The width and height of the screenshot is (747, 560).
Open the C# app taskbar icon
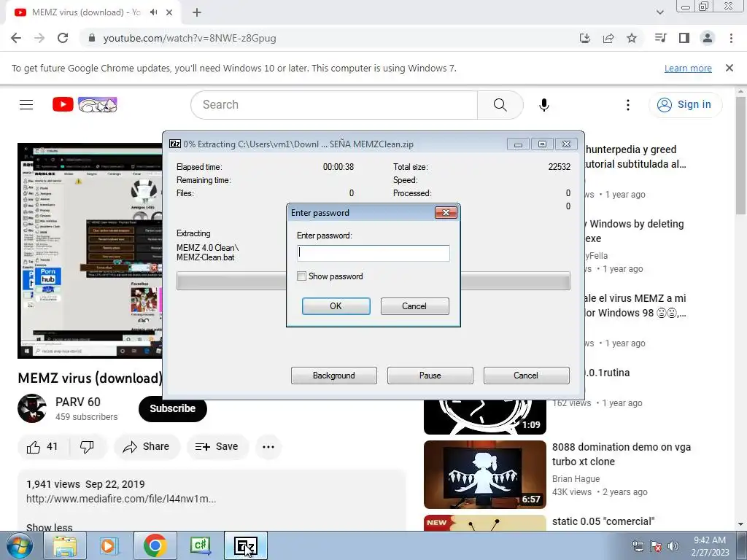coord(200,545)
